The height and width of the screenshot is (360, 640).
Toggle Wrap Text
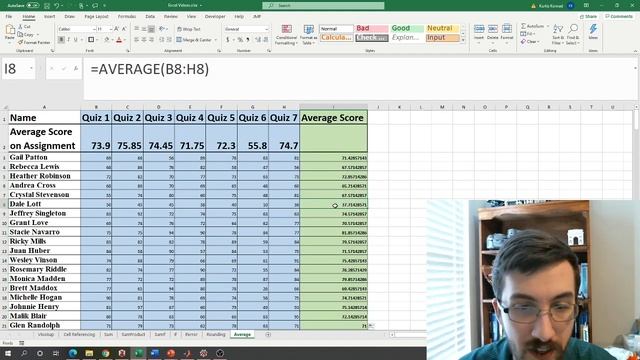(x=189, y=29)
